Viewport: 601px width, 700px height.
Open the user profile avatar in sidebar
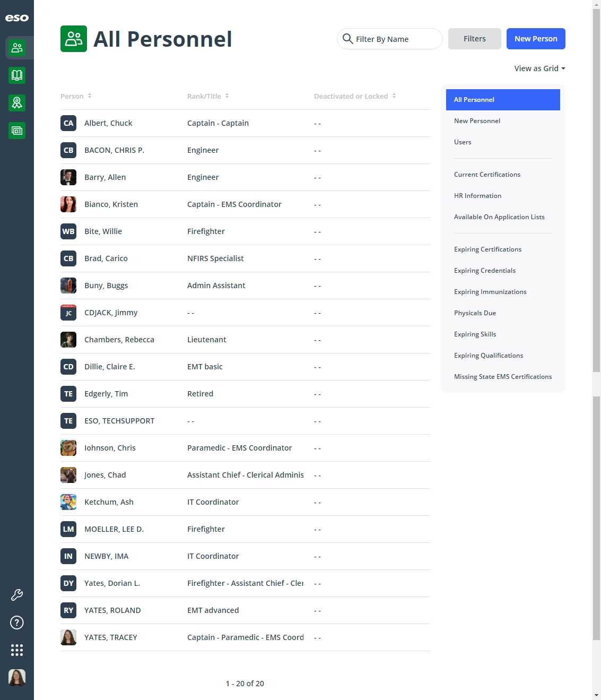[17, 678]
